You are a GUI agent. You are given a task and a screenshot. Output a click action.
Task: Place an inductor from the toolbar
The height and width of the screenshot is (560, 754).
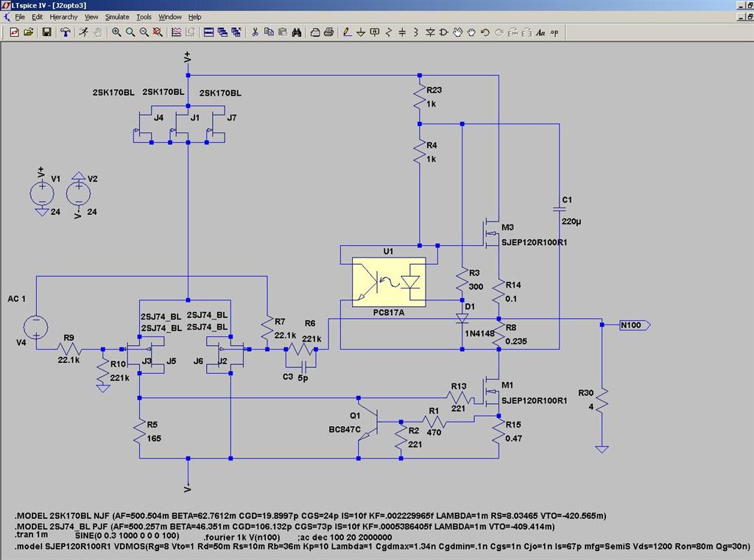pyautogui.click(x=416, y=32)
